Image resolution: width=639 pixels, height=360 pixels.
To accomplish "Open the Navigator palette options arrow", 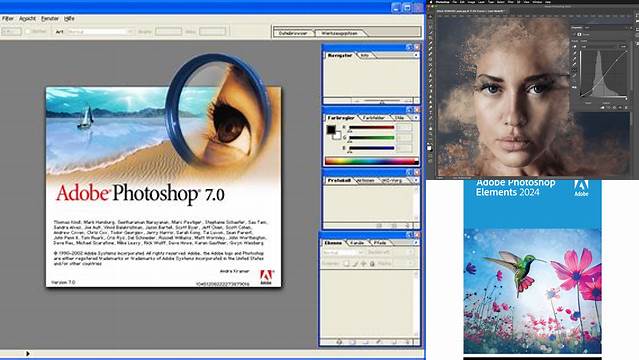I will [x=416, y=55].
